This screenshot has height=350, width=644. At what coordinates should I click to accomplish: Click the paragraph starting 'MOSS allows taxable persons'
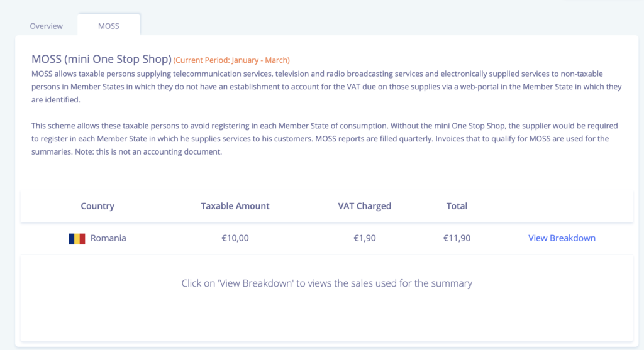coord(252,87)
